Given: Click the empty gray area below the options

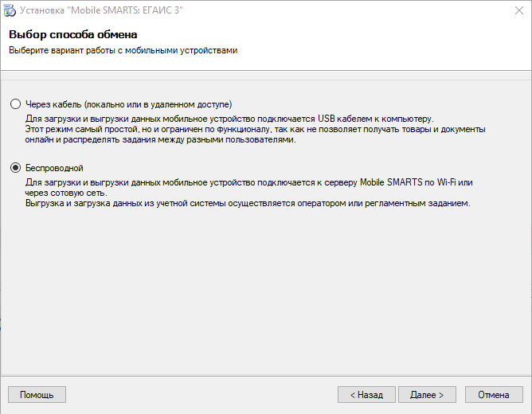Looking at the screenshot, I should tap(266, 291).
